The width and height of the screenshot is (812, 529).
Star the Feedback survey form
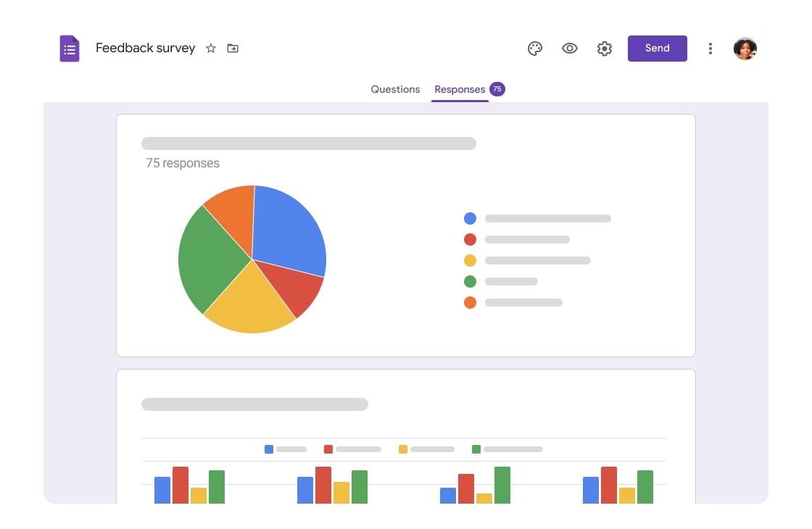click(210, 49)
